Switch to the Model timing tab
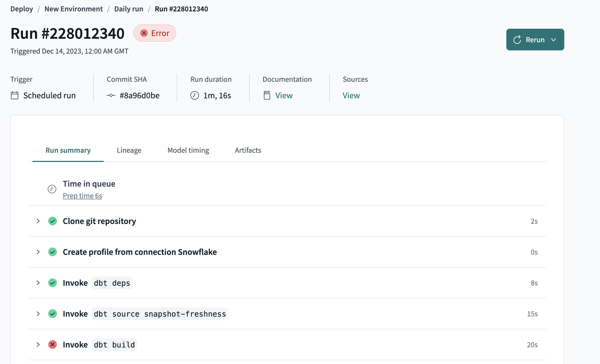This screenshot has width=600, height=364. click(188, 149)
